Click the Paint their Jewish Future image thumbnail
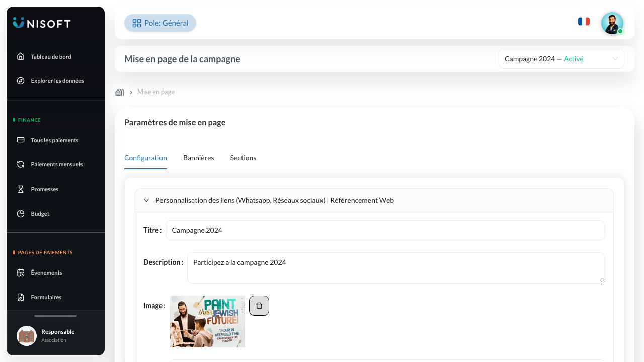644x362 pixels. click(x=207, y=321)
